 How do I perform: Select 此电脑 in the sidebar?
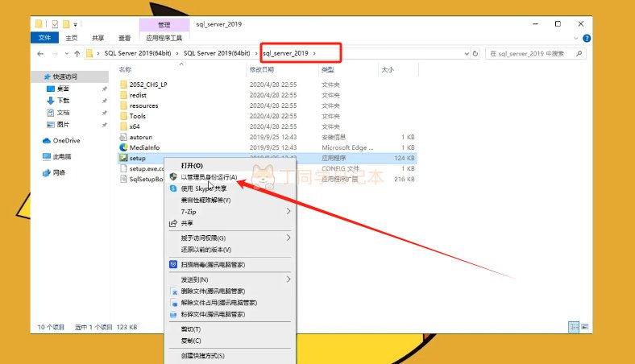(62, 156)
